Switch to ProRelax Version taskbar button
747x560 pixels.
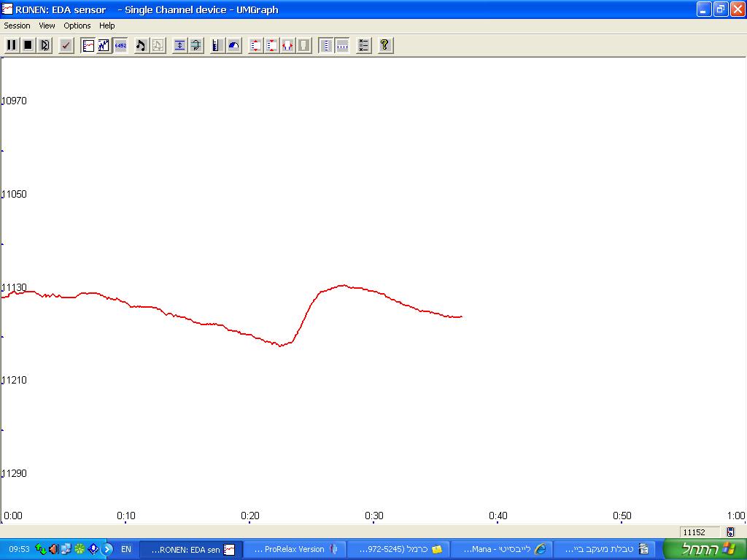(294, 549)
